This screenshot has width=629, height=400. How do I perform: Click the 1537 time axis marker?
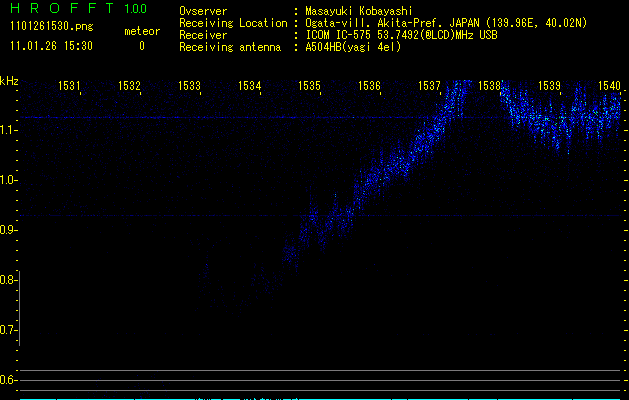tap(429, 85)
